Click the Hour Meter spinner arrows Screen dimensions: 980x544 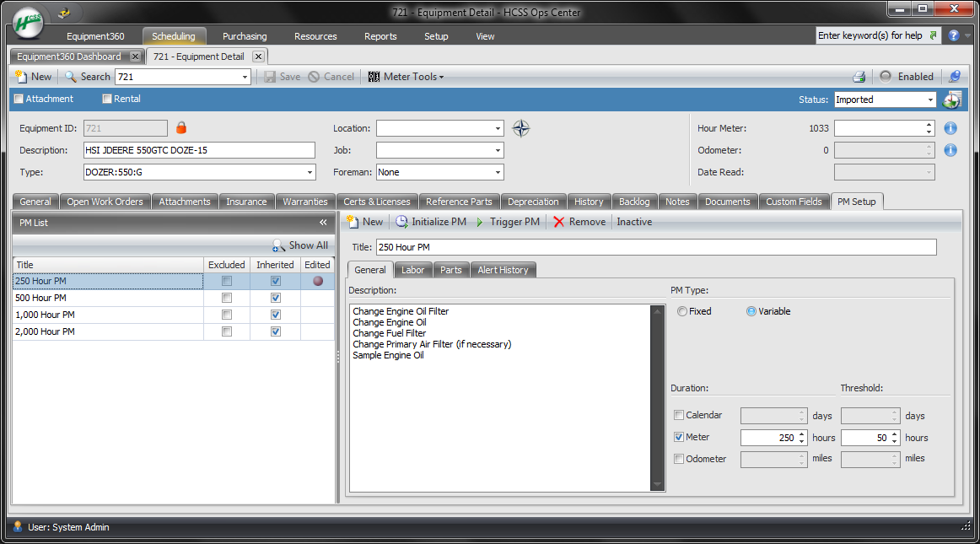(x=929, y=128)
